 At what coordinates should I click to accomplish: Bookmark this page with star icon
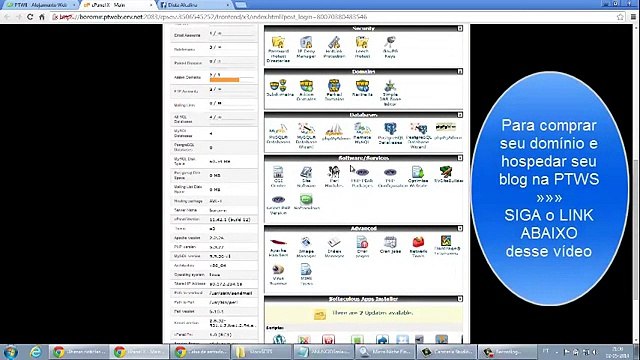pos(620,17)
